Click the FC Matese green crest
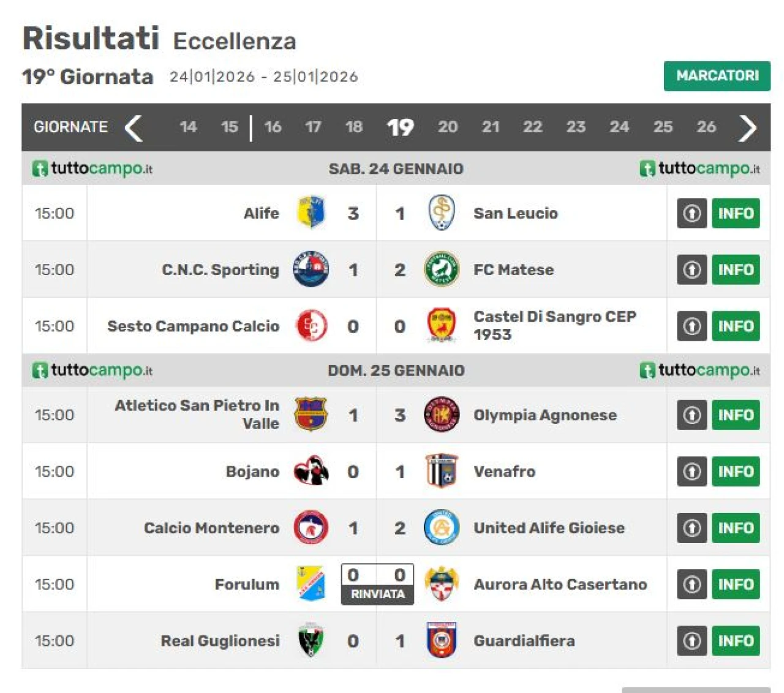 coord(441,269)
